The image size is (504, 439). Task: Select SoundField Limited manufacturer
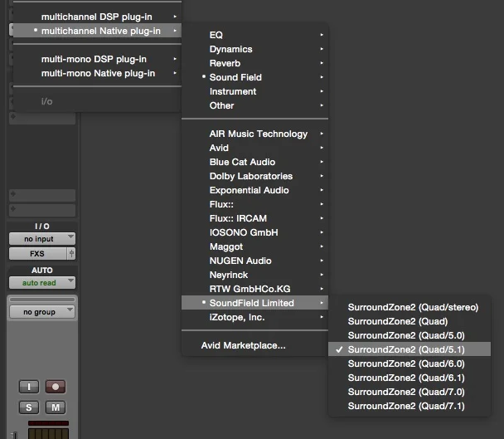click(x=254, y=303)
